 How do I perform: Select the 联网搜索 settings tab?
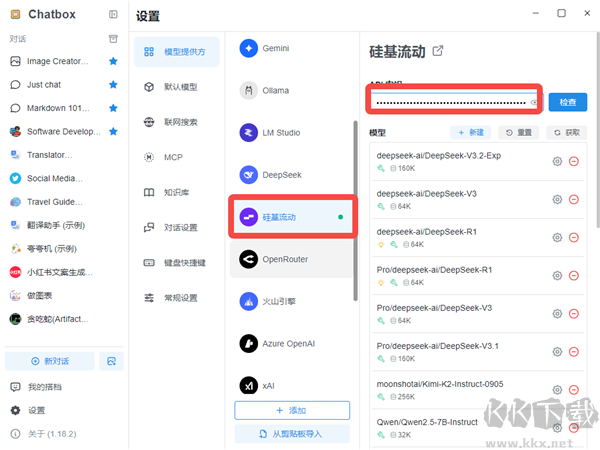coord(177,122)
